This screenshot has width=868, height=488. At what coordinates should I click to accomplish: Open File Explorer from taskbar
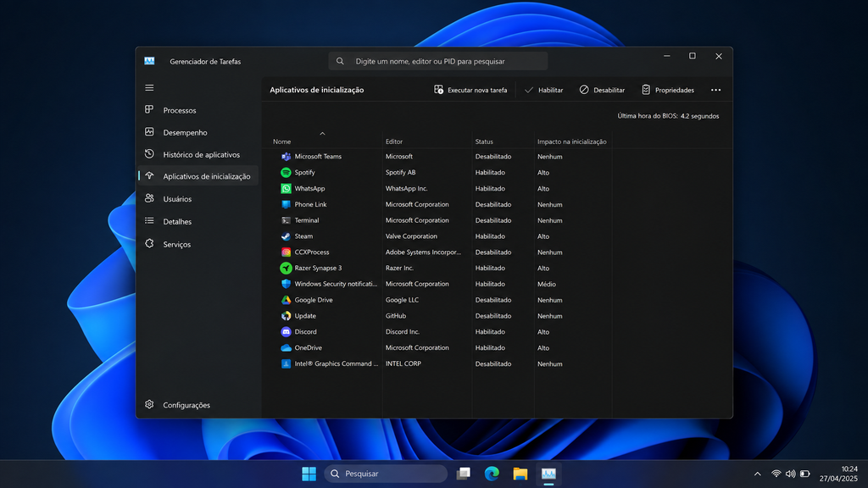520,474
